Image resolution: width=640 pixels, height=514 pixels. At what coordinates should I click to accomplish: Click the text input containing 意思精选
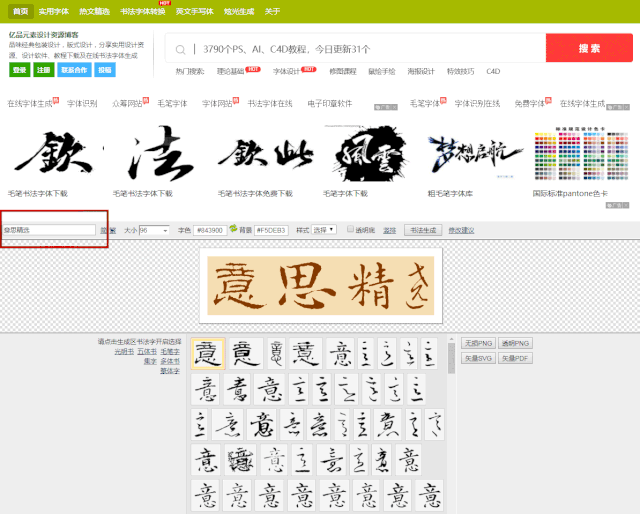(x=50, y=230)
